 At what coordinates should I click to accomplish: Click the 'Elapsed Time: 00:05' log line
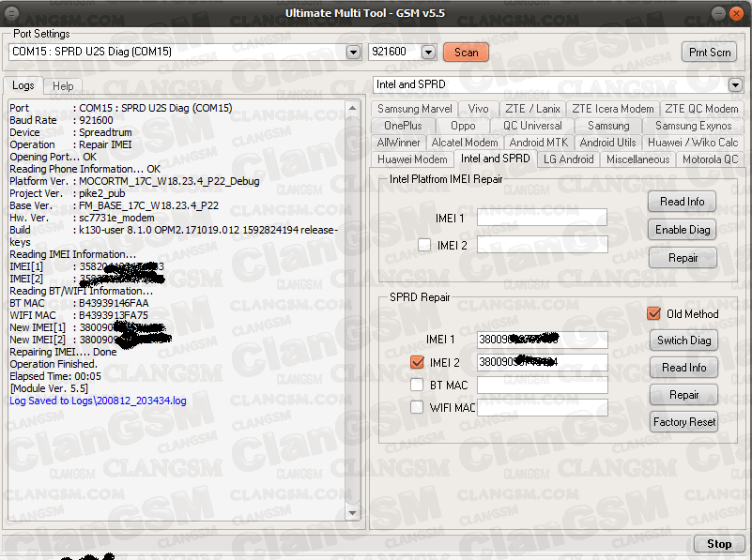click(x=55, y=376)
